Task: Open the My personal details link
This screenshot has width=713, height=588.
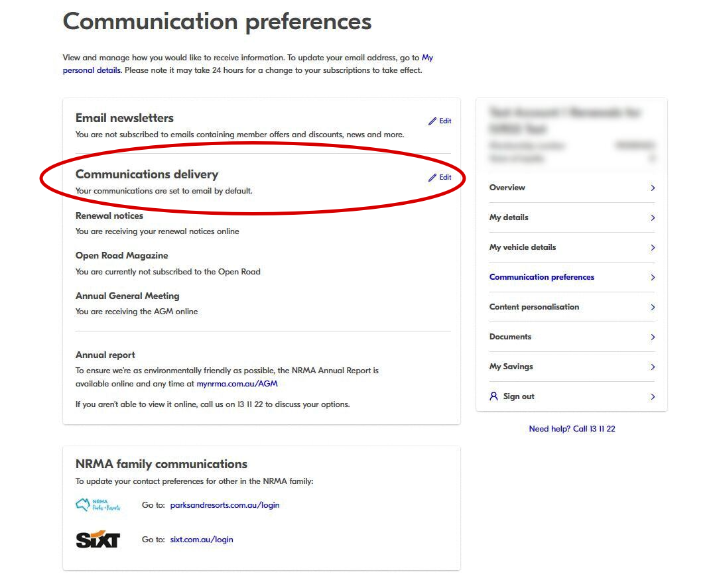Action: click(92, 70)
